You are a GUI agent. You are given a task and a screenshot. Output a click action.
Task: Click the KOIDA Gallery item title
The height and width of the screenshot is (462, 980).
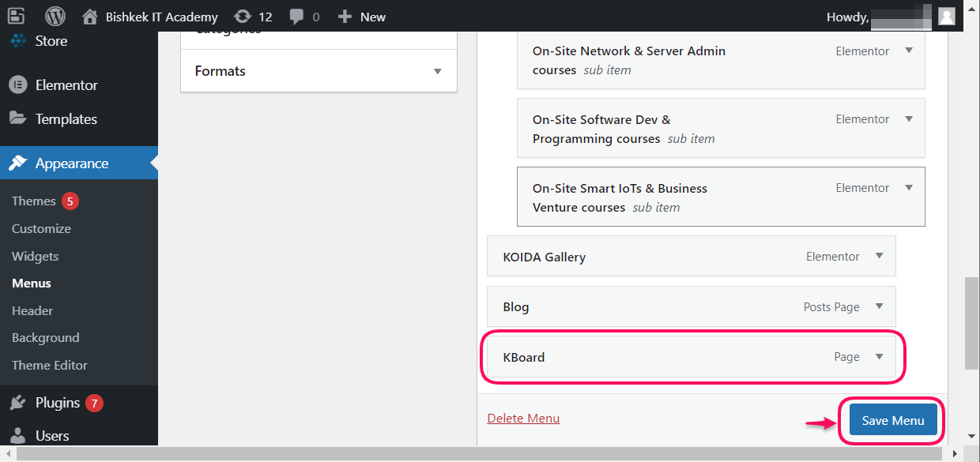click(545, 257)
